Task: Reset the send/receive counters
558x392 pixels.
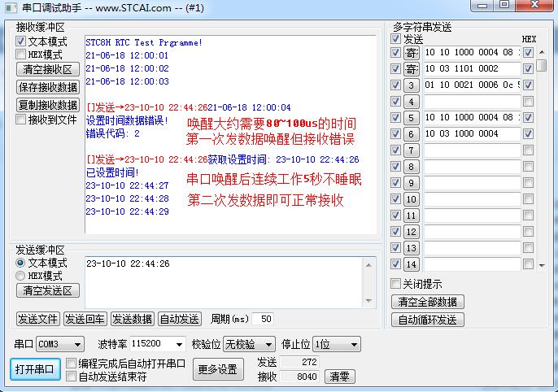Action: pos(339,377)
